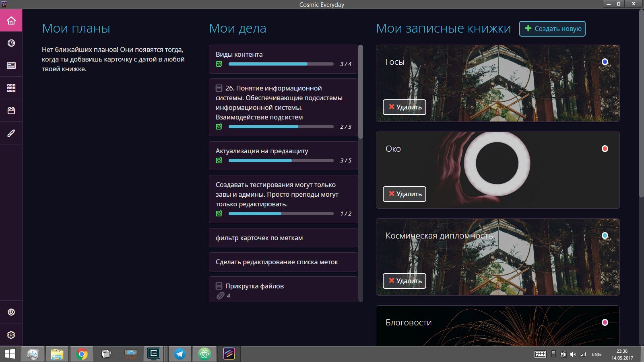644x362 pixels.
Task: Open the "Создавать тестирования могут только" task
Action: point(283,199)
